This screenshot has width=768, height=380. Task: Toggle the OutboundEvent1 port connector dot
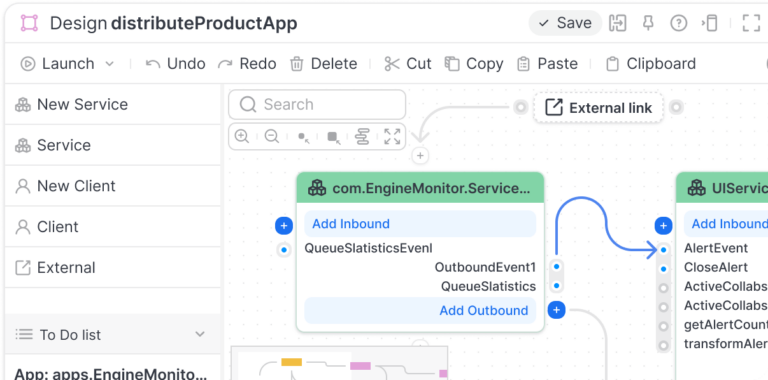click(x=556, y=267)
